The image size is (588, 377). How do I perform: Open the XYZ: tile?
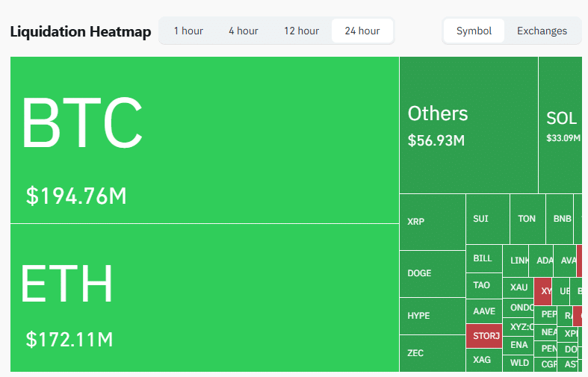click(x=518, y=327)
